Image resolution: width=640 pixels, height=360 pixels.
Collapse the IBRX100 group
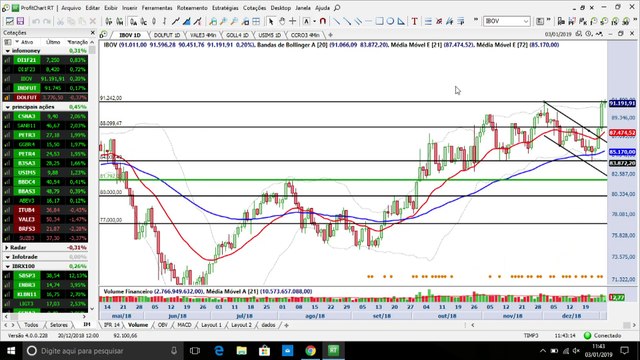[8, 267]
